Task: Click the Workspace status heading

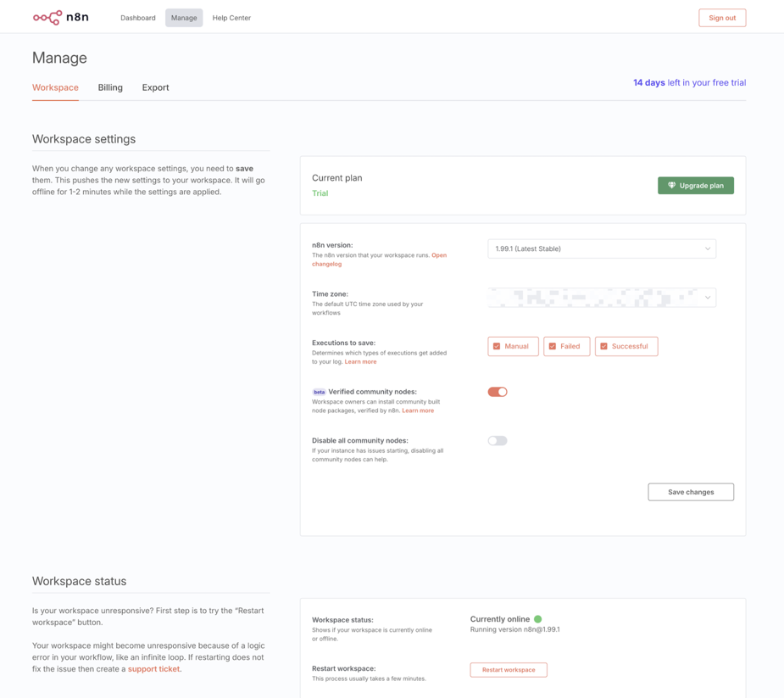Action: pos(79,581)
